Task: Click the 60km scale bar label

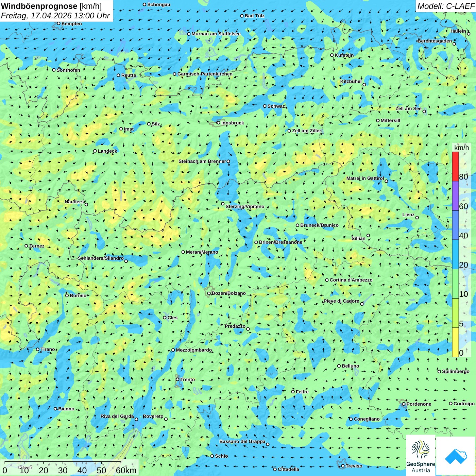Action: [x=126, y=470]
